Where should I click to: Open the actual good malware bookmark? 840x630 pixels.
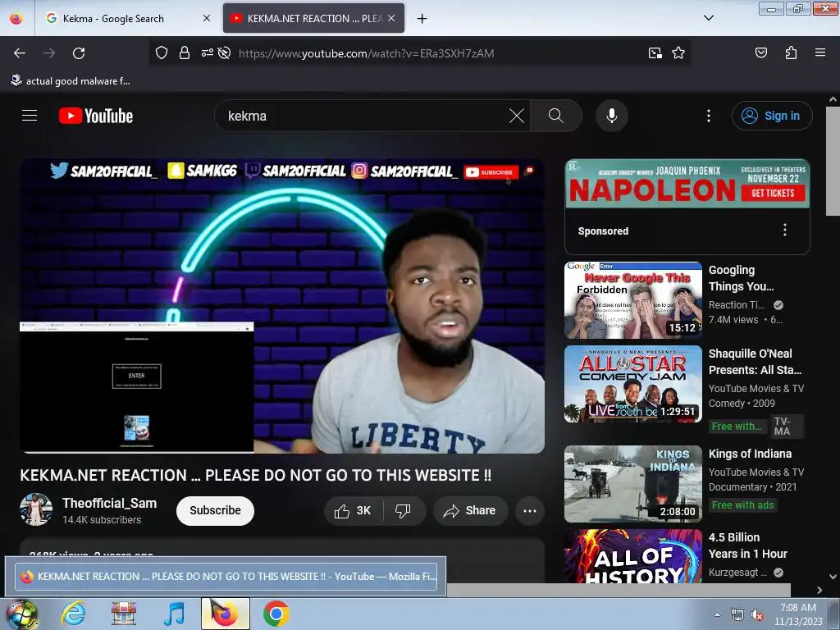click(71, 80)
